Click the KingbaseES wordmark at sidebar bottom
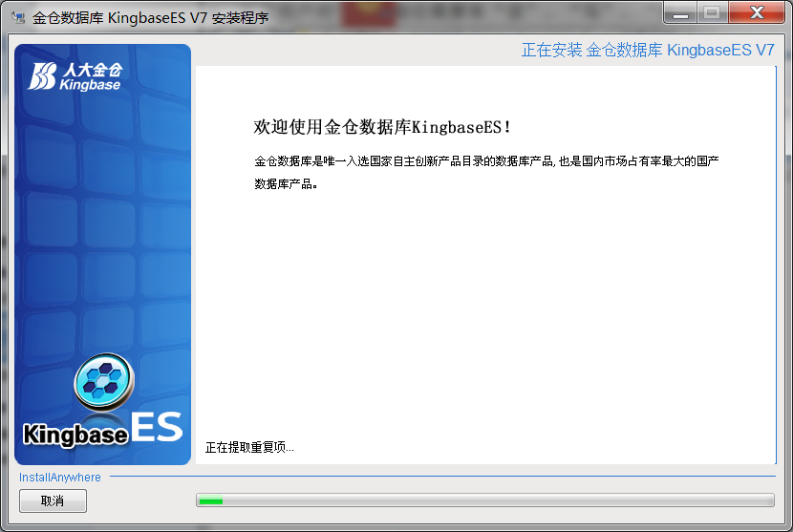The width and height of the screenshot is (793, 532). pos(102,431)
